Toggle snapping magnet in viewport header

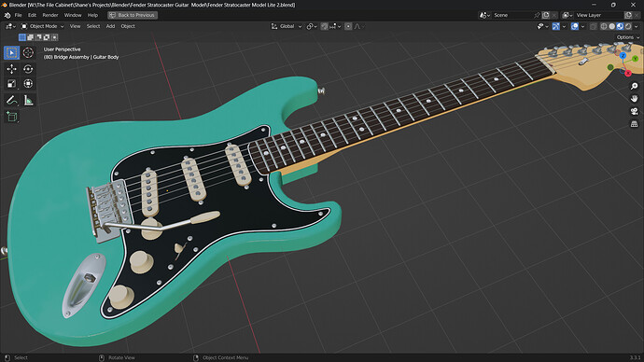pos(325,26)
